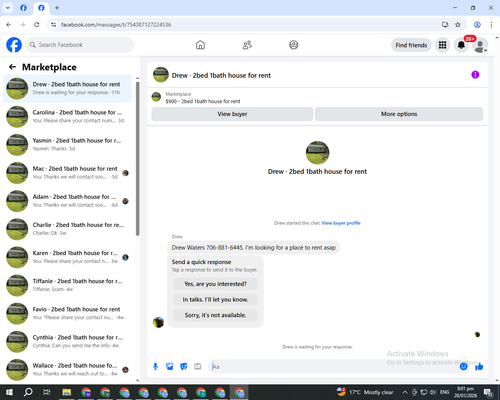This screenshot has height=400, width=500.
Task: Open Chrome three-dot menu
Action: point(491,24)
